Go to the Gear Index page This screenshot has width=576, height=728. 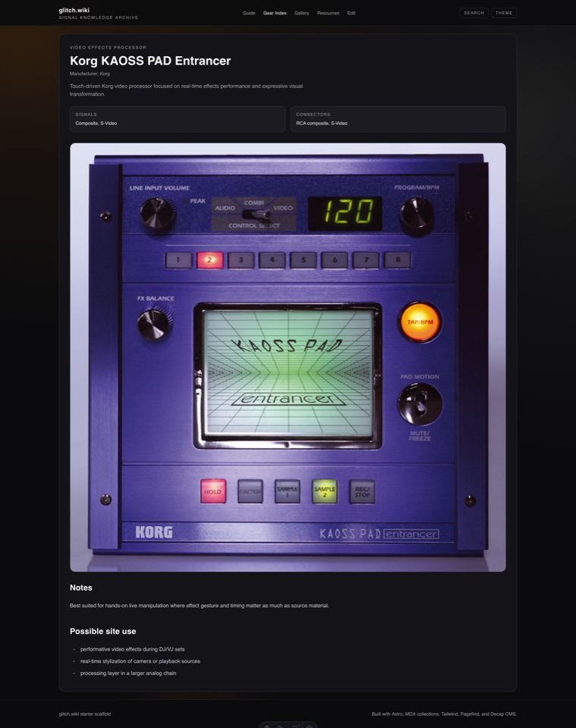click(275, 13)
